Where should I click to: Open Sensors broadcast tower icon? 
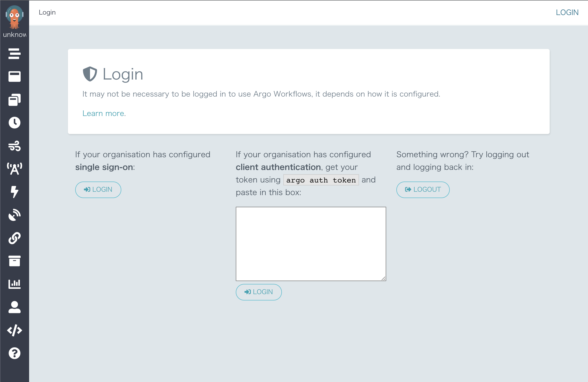point(14,169)
